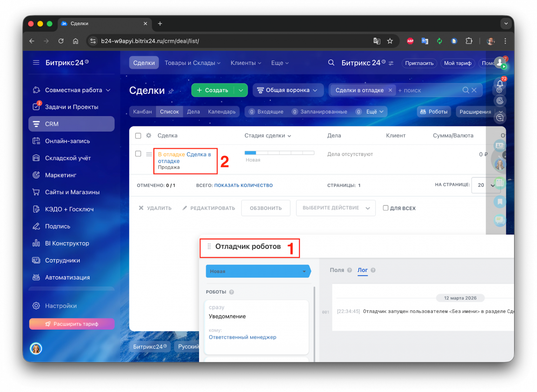Image resolution: width=537 pixels, height=392 pixels.
Task: Expand the Клиенты menu
Action: coord(246,63)
